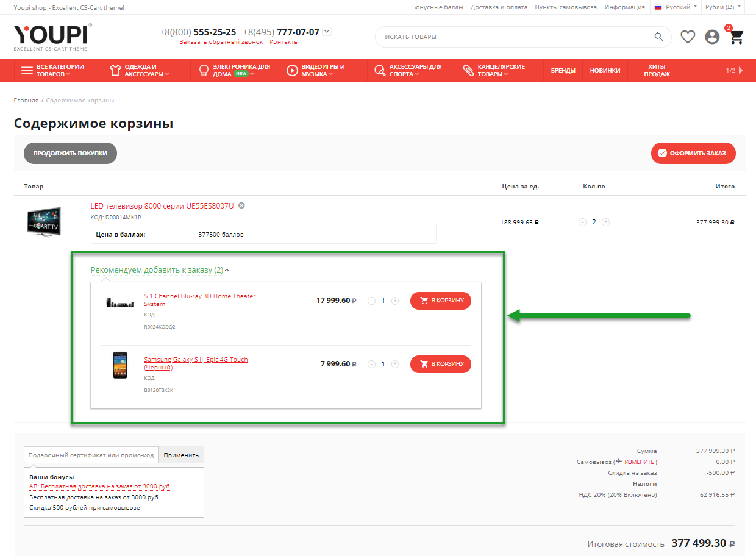Decrease quantity of LED телевизор
The image size is (756, 556).
click(x=583, y=222)
